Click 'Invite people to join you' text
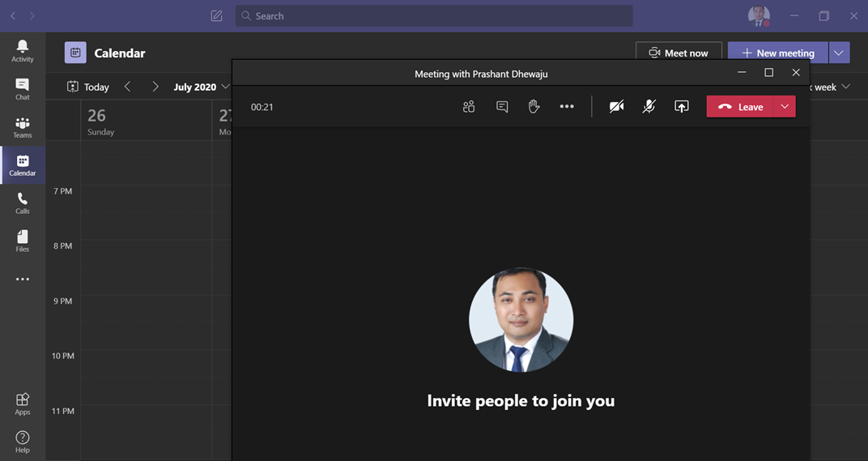Screen dimensions: 868x461 click(521, 400)
